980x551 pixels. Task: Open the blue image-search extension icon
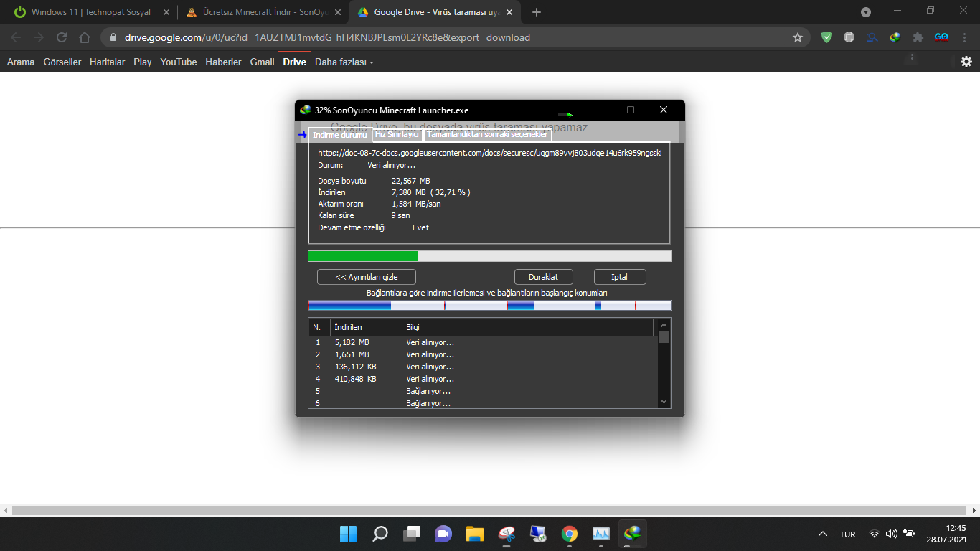872,37
